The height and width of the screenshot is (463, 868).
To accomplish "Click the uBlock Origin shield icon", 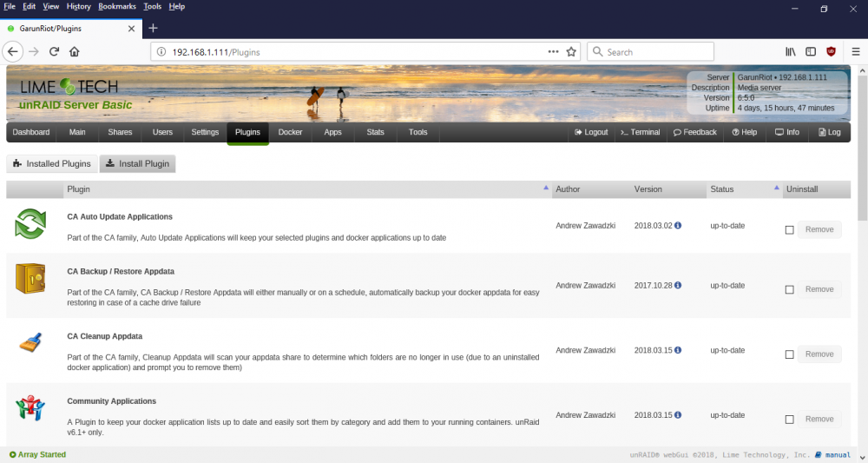I will click(x=831, y=51).
